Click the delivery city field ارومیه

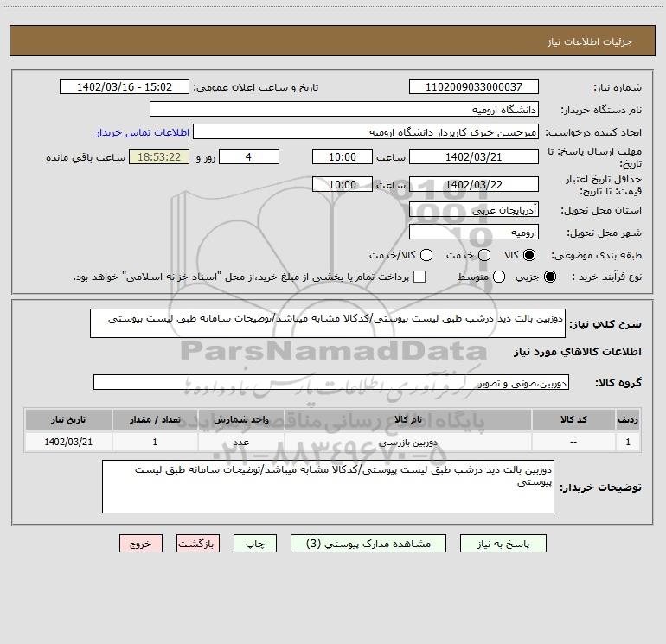[x=474, y=232]
